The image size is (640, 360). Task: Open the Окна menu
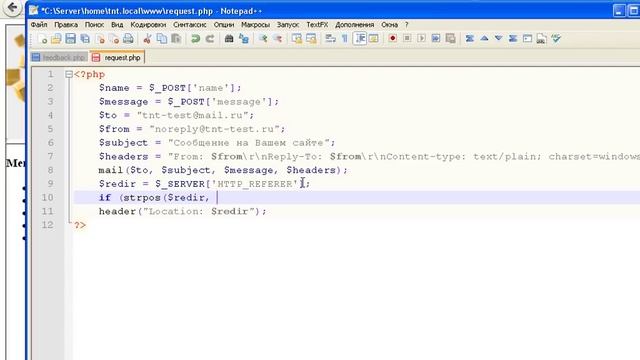coord(389,25)
